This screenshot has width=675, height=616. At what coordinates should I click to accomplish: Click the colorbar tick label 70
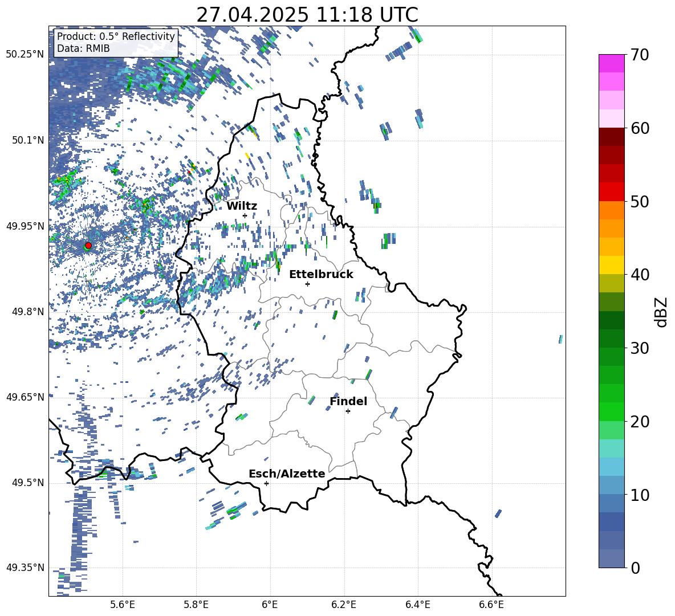(x=640, y=55)
